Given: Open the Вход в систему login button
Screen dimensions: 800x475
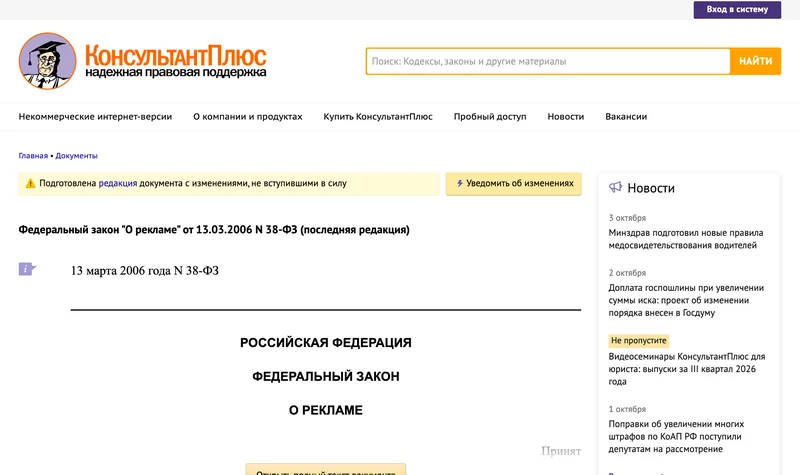Looking at the screenshot, I should click(737, 10).
